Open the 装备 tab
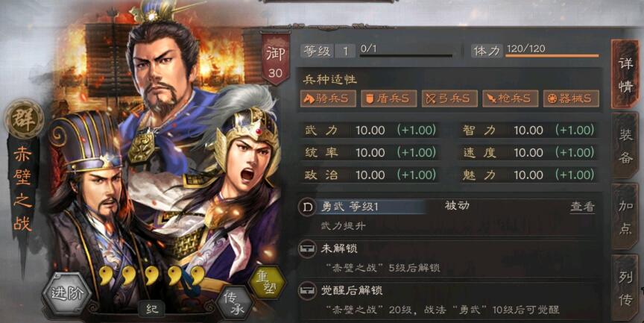 625,145
